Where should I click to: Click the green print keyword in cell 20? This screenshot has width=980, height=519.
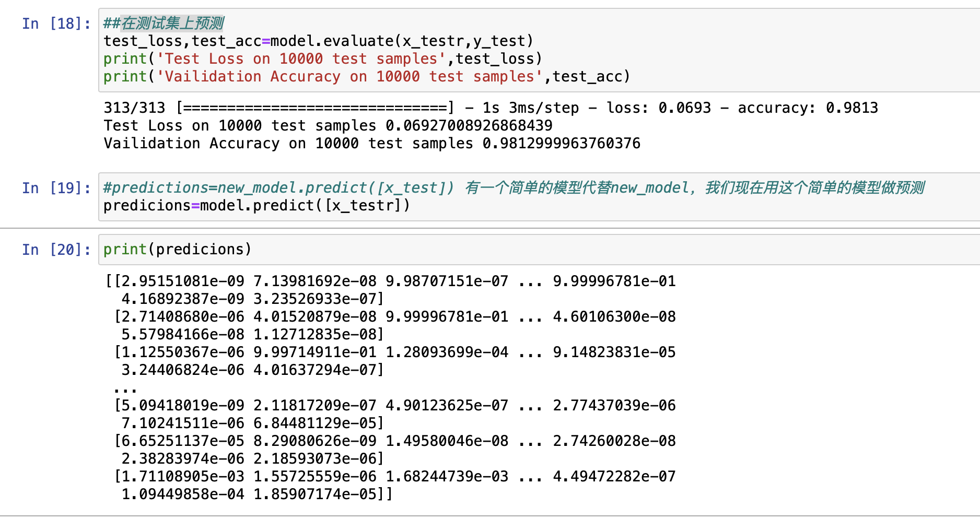[x=124, y=249]
